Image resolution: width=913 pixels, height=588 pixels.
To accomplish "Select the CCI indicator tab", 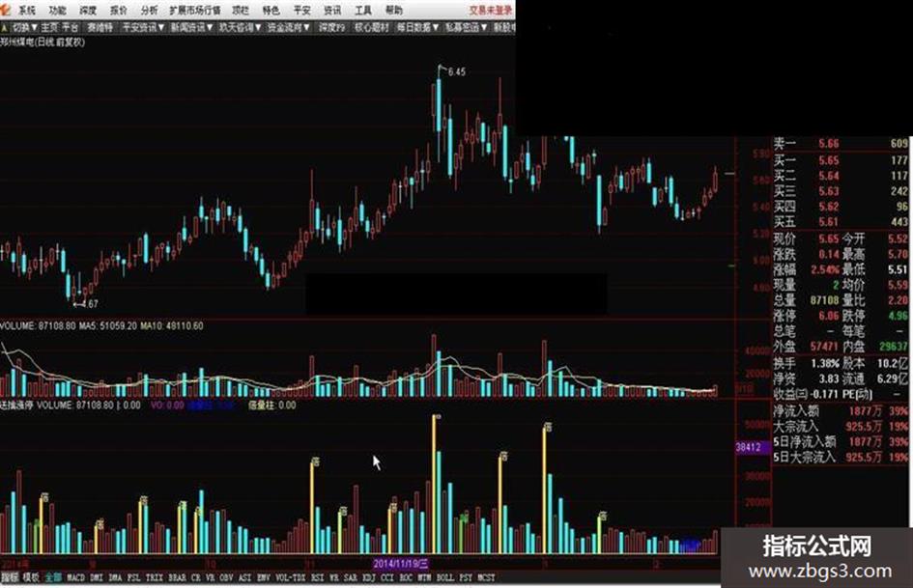I will point(387,577).
